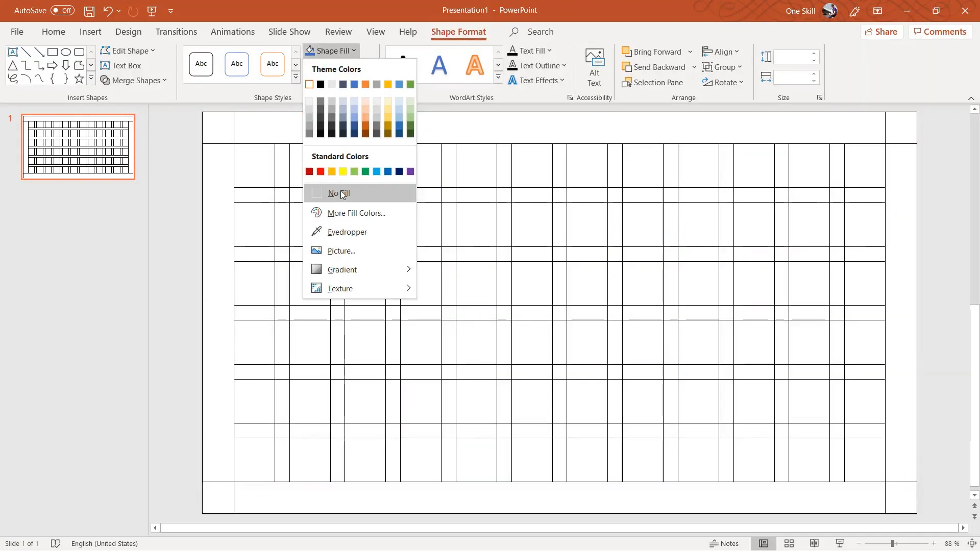Apply the blue outlined Abc shape style
This screenshot has width=980, height=551.
237,64
